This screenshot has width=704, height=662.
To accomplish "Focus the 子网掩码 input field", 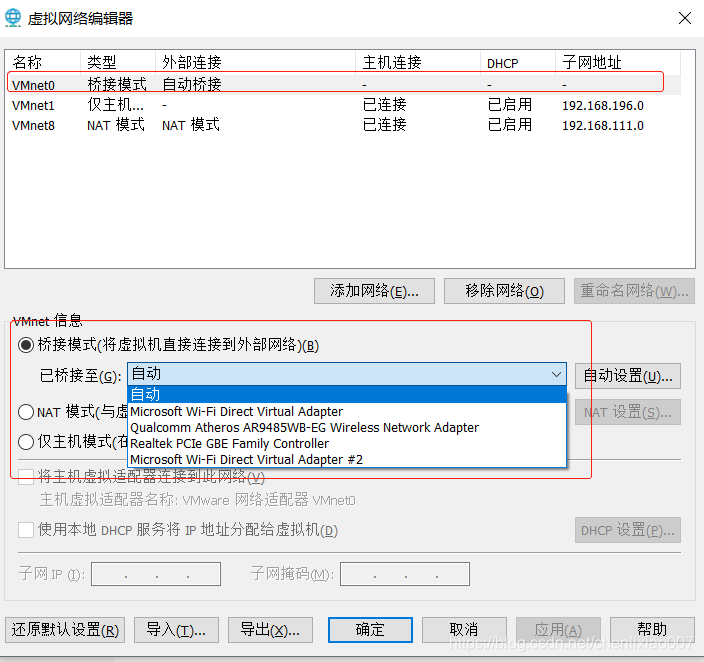I will pos(405,574).
